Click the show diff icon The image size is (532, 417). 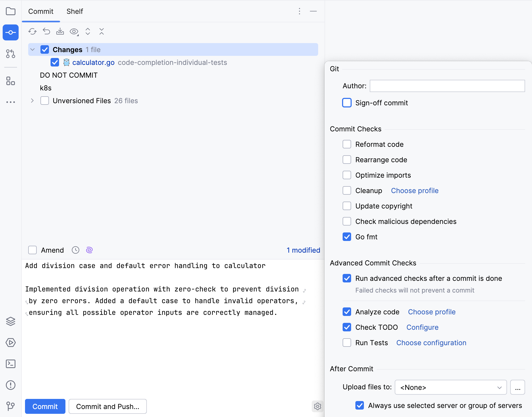75,31
